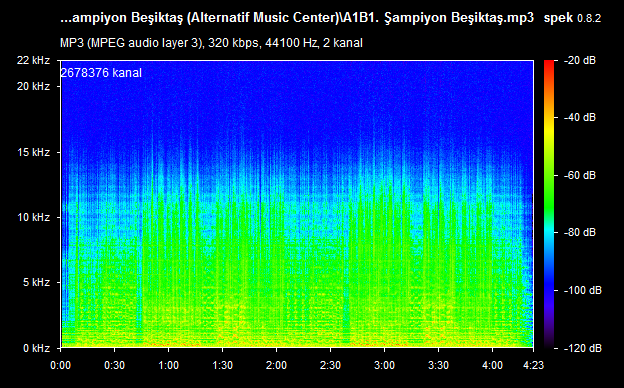Screen dimensions: 624x388
Task: Click the 3:30 time label
Action: click(x=439, y=365)
